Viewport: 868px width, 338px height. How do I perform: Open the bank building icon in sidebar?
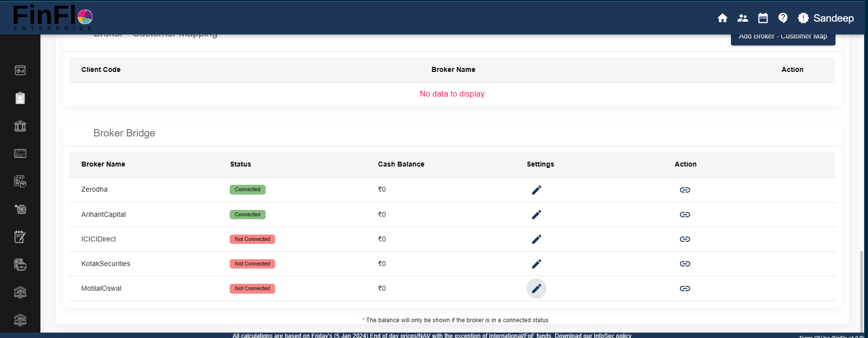[x=20, y=126]
